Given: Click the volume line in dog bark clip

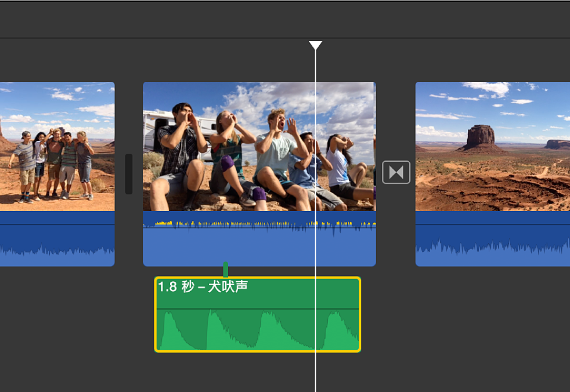Looking at the screenshot, I should pos(257,309).
